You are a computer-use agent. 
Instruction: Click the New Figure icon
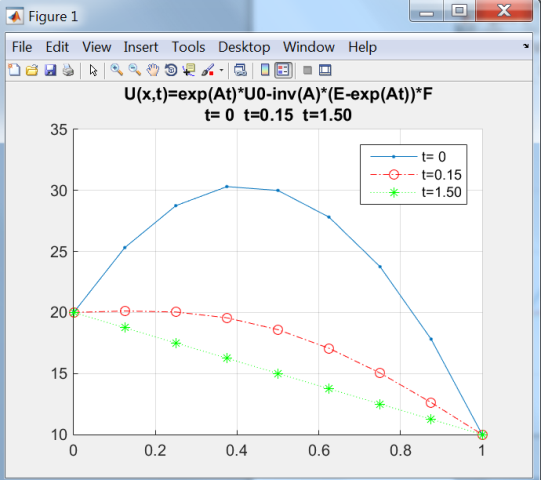[14, 70]
